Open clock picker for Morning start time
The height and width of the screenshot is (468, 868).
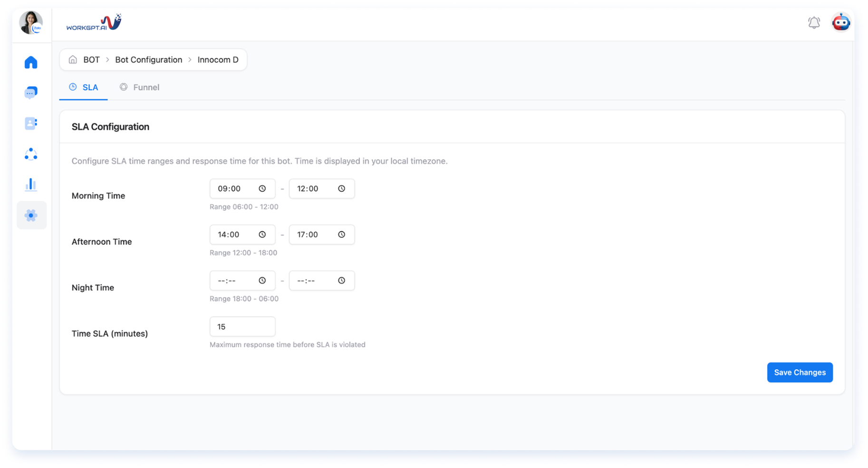[262, 189]
